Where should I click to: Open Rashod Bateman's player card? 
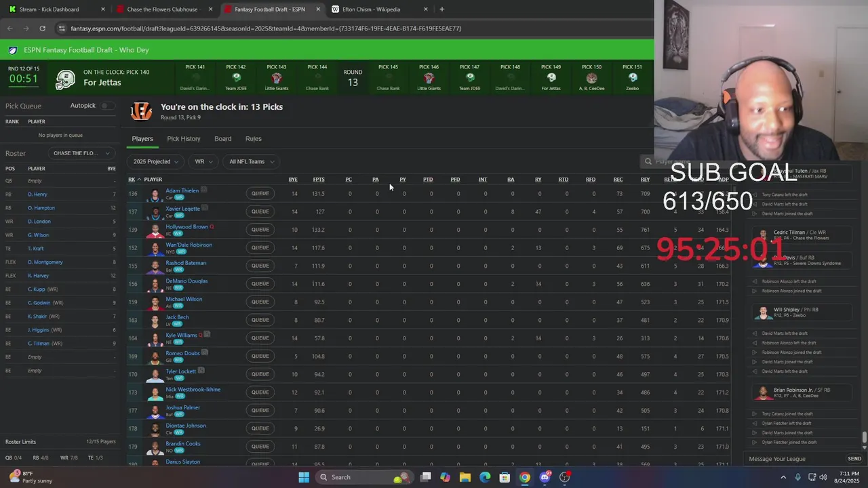click(x=186, y=263)
